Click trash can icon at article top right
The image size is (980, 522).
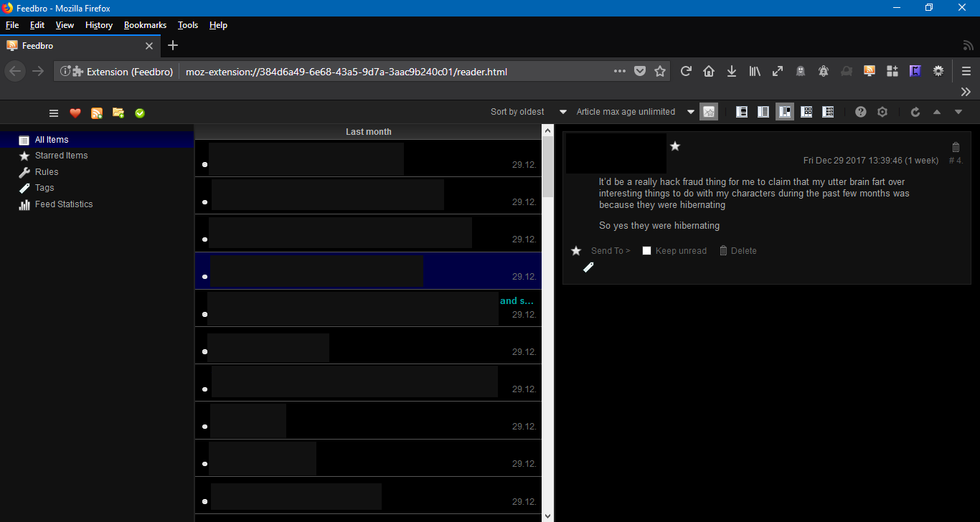(x=956, y=146)
